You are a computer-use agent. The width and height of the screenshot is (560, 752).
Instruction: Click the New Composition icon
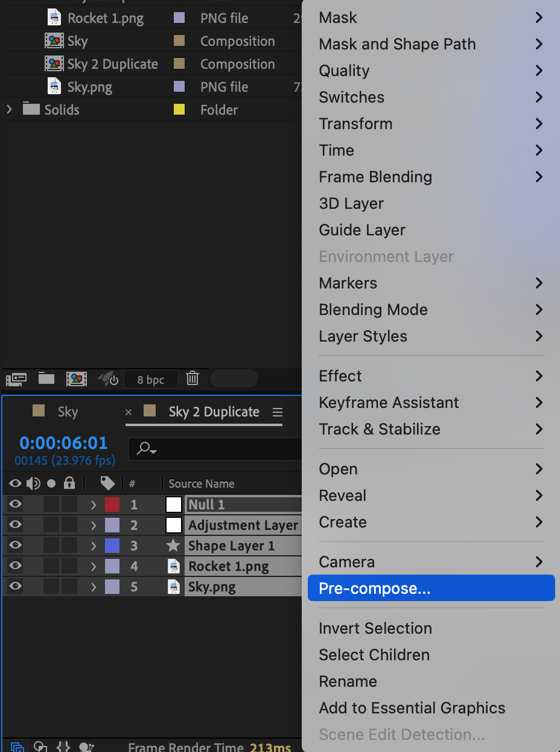pos(77,379)
